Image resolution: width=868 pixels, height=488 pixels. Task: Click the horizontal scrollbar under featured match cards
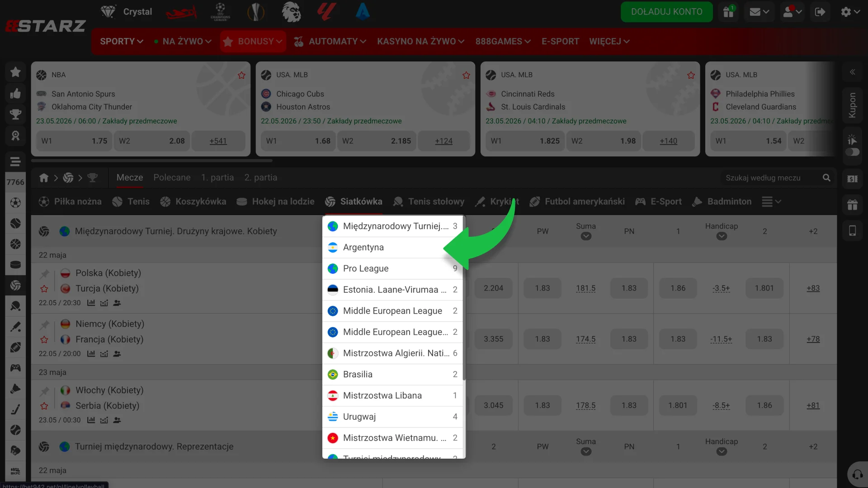coord(152,160)
